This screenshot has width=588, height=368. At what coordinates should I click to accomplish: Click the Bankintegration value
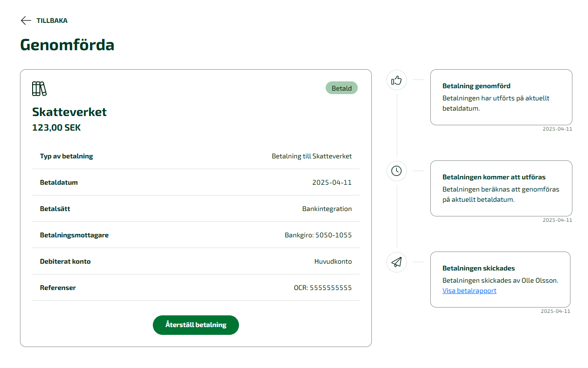click(x=327, y=209)
